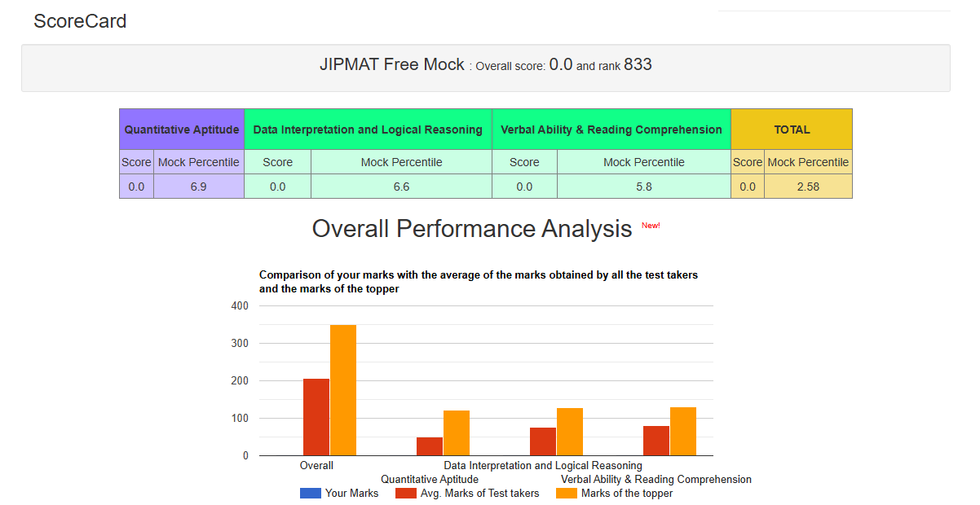Click the total mock percentile value 2.58

coord(808,187)
